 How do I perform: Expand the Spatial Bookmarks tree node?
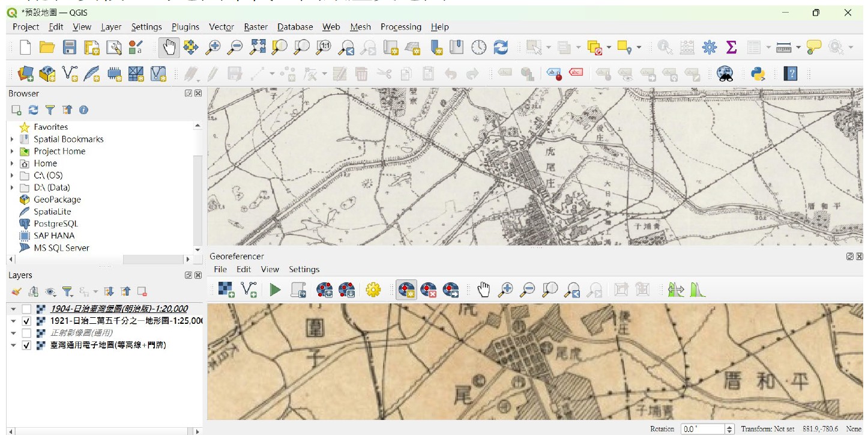pyautogui.click(x=12, y=139)
